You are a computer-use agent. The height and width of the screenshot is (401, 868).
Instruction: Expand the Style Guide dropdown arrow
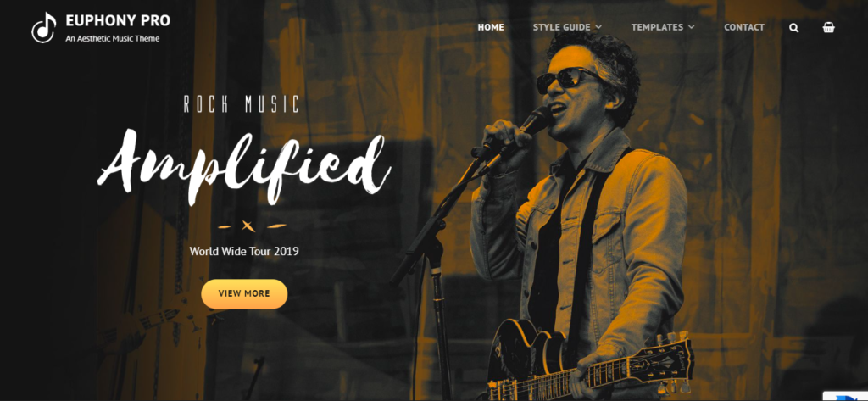[598, 27]
